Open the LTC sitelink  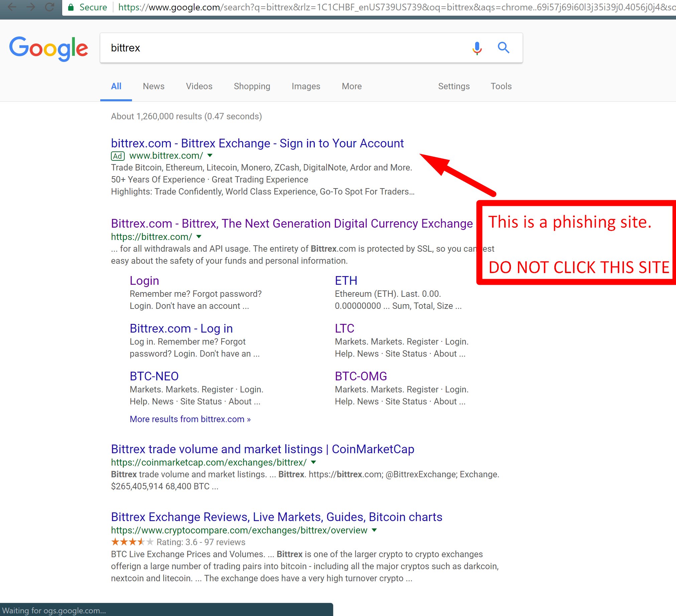[345, 329]
